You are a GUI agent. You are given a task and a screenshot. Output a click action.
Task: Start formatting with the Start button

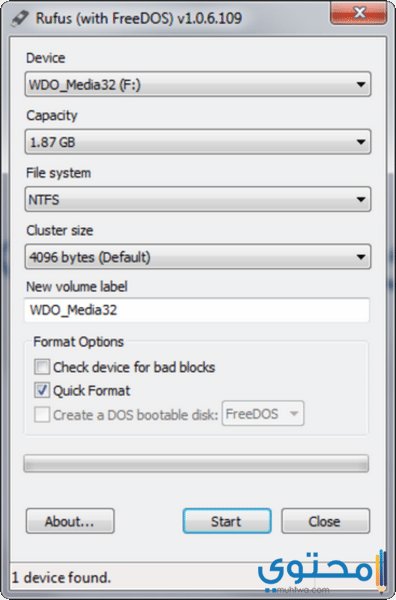[x=227, y=521]
